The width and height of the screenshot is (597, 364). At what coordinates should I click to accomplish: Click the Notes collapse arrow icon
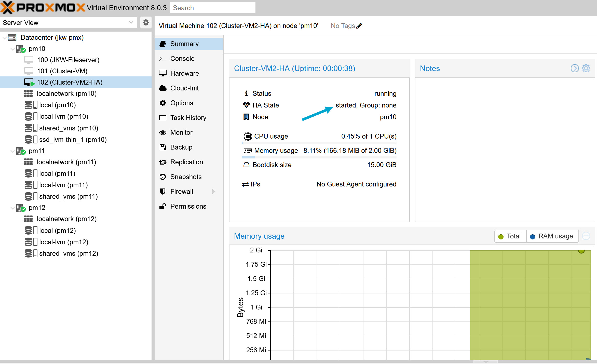tap(575, 68)
